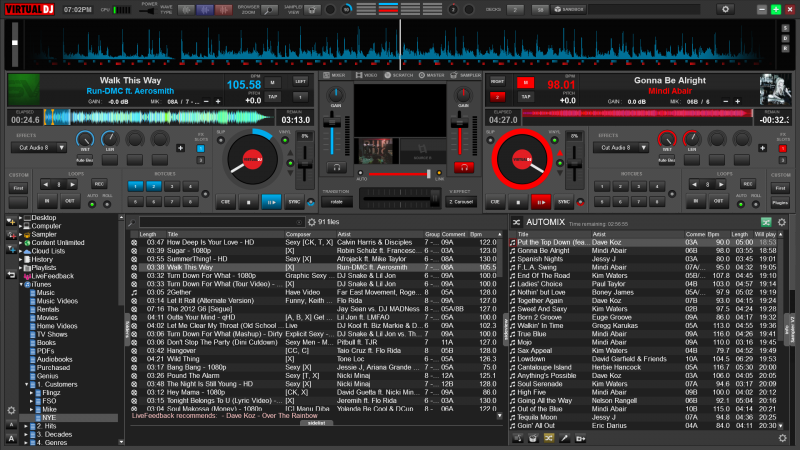Click left channel volume fader
This screenshot has width=800, height=450.
coord(332,123)
